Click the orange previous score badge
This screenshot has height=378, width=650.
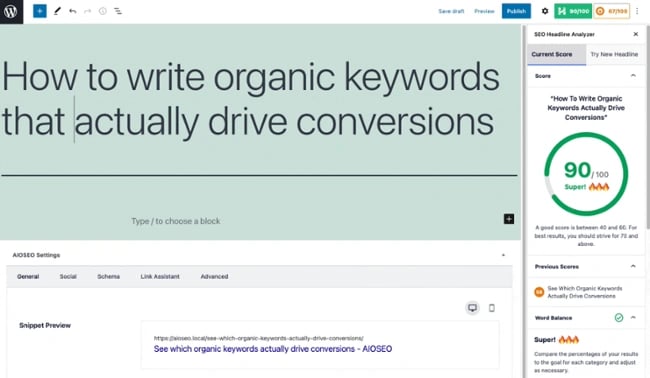click(539, 292)
